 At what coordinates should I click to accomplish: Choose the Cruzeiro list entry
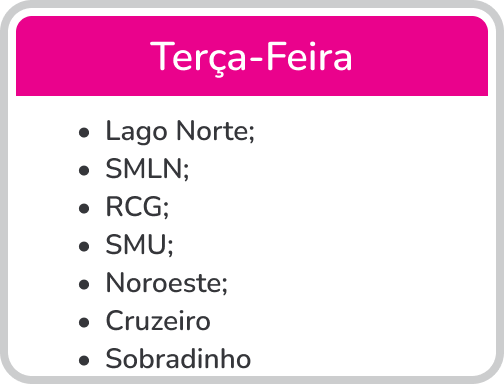click(x=158, y=321)
